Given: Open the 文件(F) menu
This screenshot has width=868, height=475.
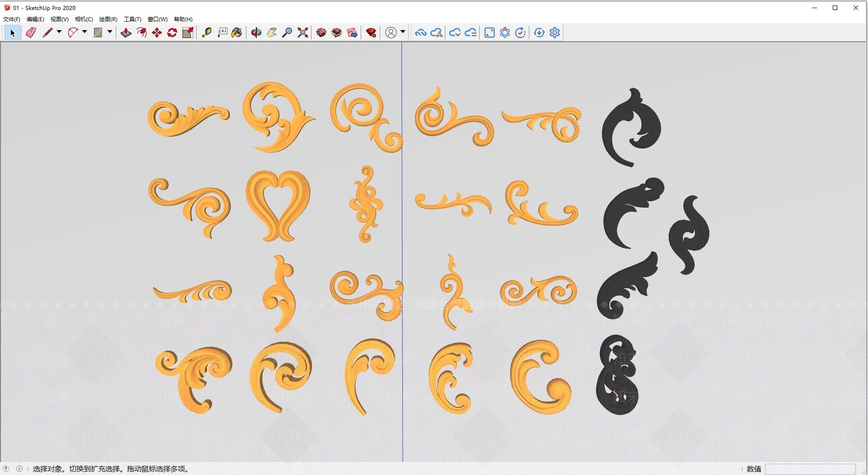Looking at the screenshot, I should [12, 19].
